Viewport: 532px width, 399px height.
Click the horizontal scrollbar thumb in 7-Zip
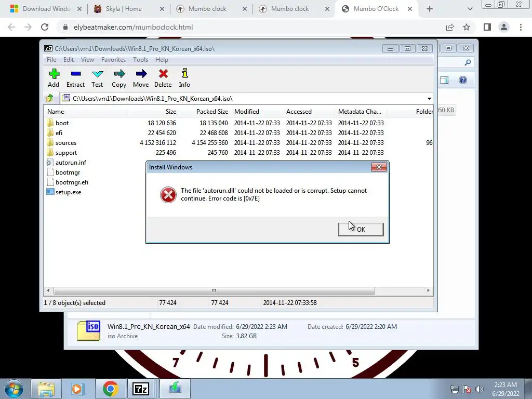coord(214,291)
